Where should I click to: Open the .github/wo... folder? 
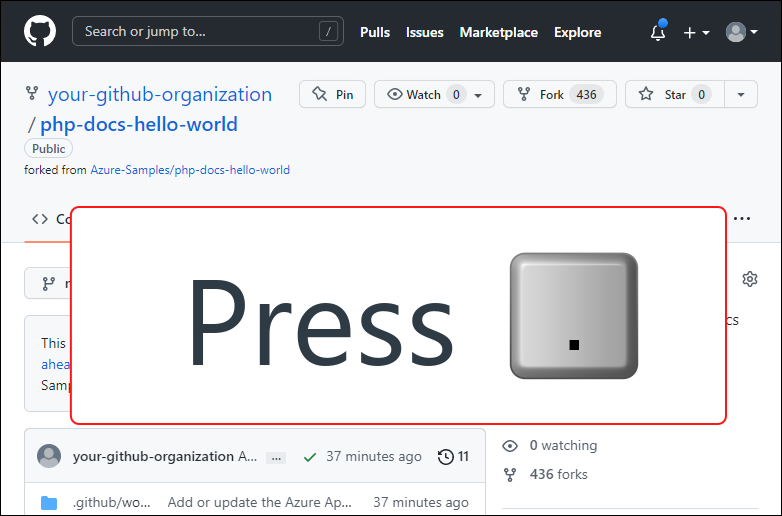pyautogui.click(x=111, y=502)
